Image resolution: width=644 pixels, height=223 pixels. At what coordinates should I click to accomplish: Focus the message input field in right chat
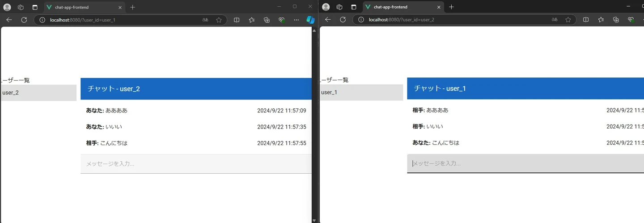(x=525, y=163)
